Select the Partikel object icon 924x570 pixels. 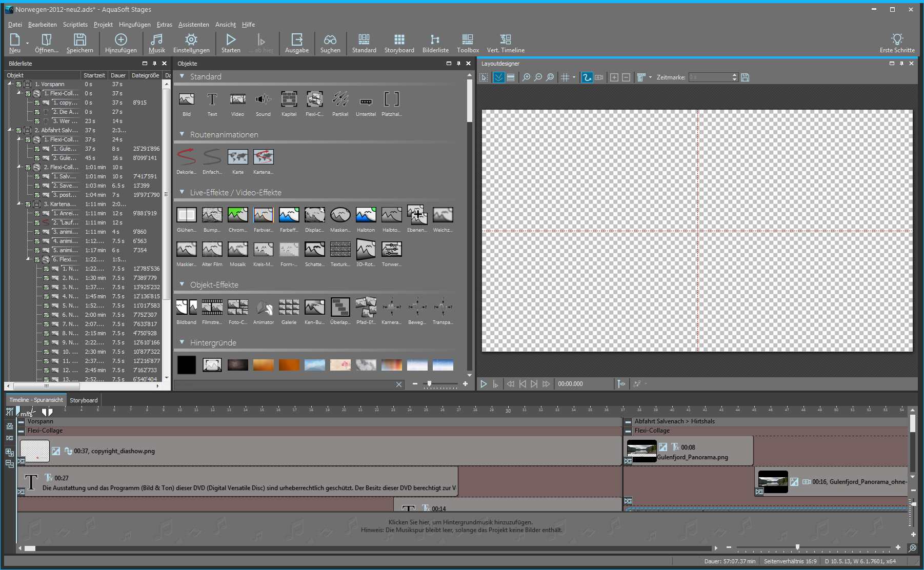(x=340, y=99)
